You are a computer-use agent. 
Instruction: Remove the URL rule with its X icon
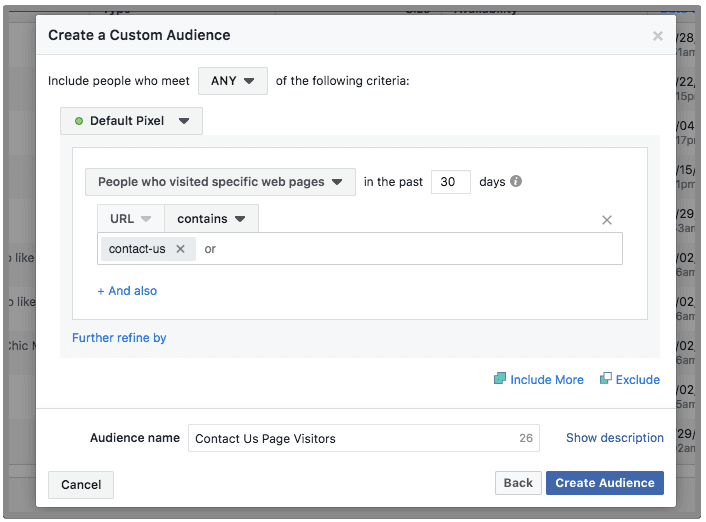pyautogui.click(x=607, y=220)
